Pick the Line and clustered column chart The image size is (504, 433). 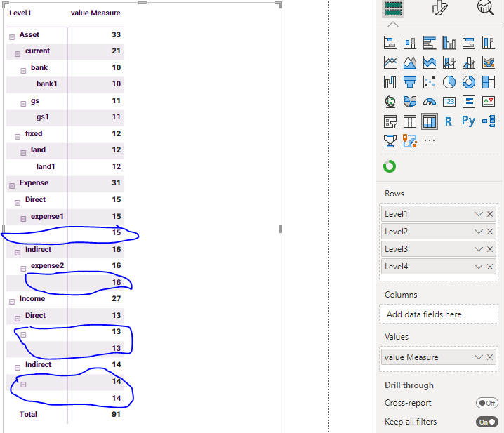(469, 62)
